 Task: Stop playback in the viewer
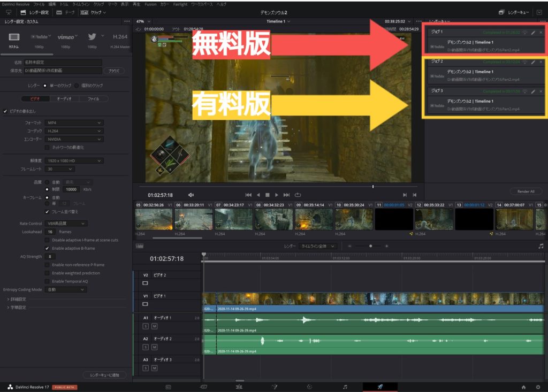(x=268, y=195)
